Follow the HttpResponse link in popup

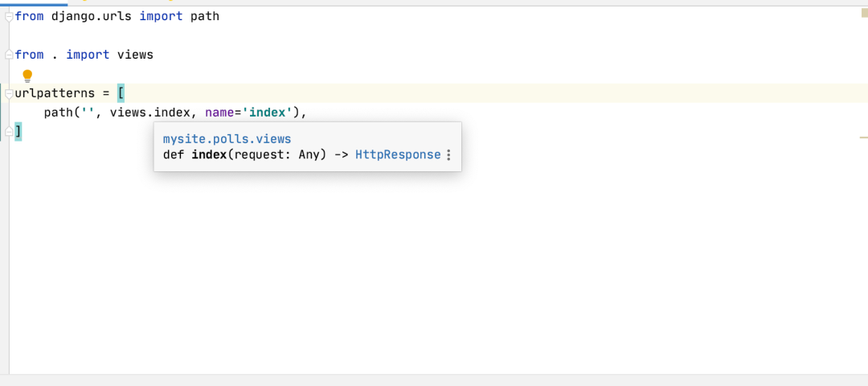(x=398, y=155)
